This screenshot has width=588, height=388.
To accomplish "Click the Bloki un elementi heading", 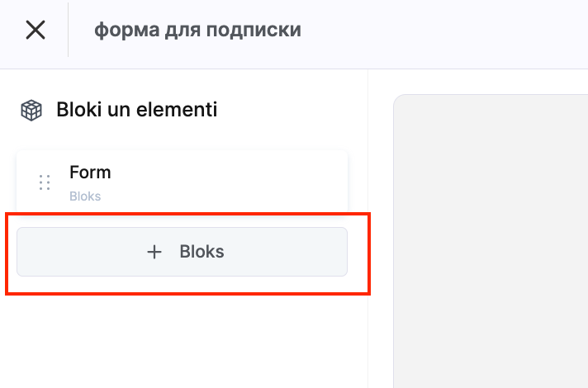I will click(136, 109).
